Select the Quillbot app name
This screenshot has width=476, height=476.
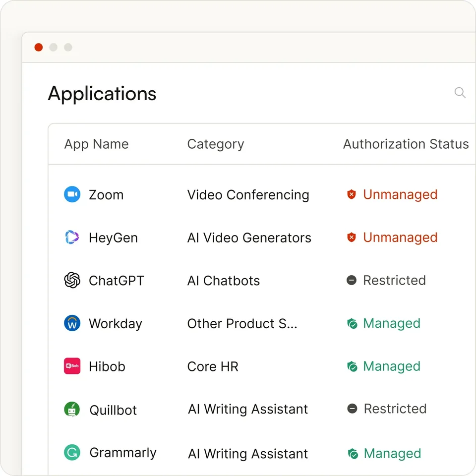pos(113,410)
